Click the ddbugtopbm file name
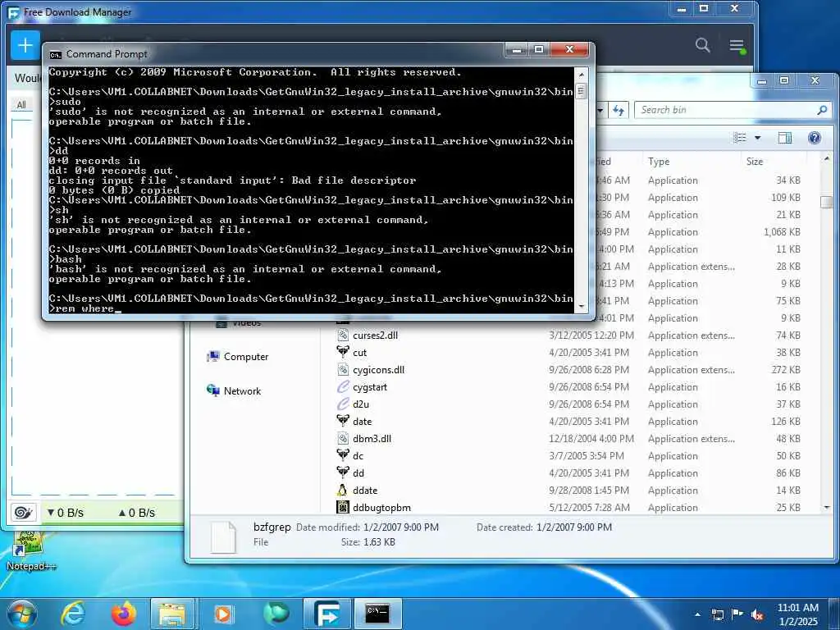The image size is (840, 630). point(381,507)
